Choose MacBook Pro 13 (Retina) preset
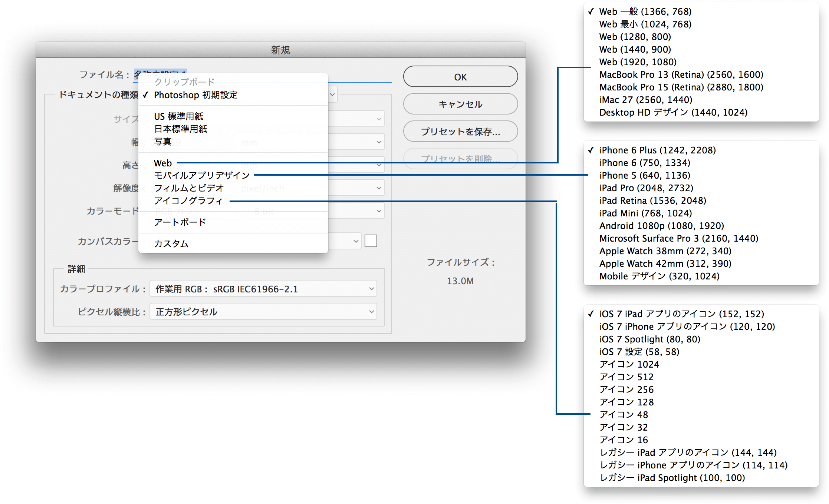Screen dimensions: 829x504 [x=701, y=74]
